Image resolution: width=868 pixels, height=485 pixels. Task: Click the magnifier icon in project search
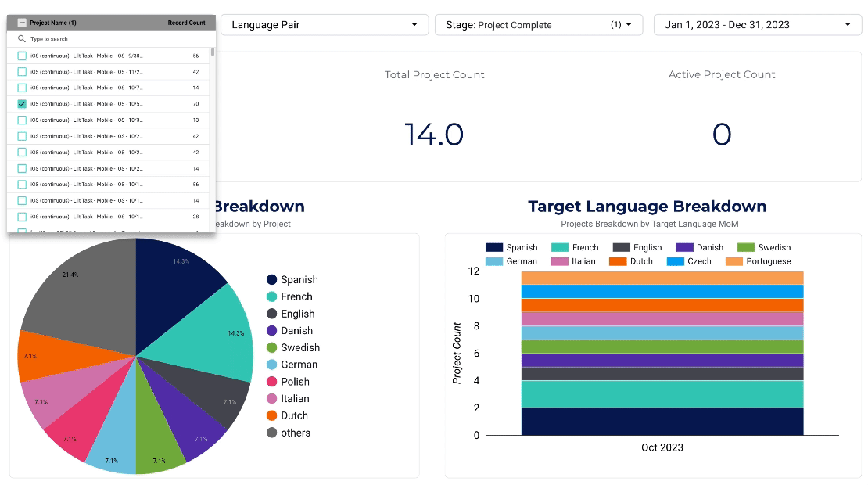(x=22, y=39)
